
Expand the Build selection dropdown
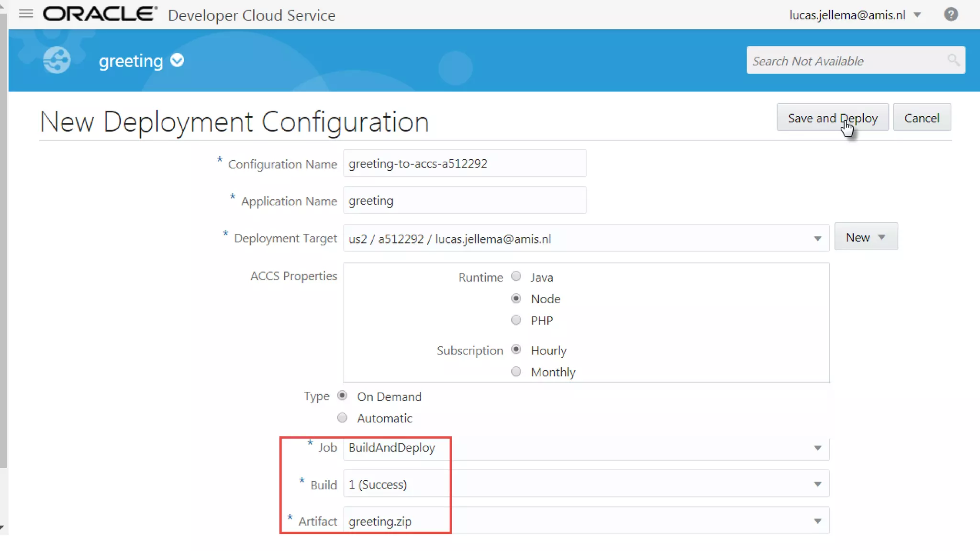tap(817, 485)
